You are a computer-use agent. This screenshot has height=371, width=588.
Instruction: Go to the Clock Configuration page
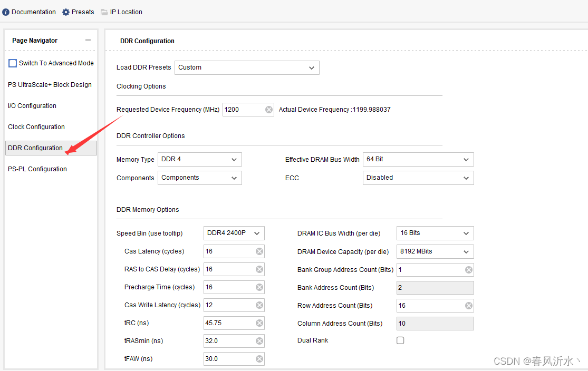36,127
